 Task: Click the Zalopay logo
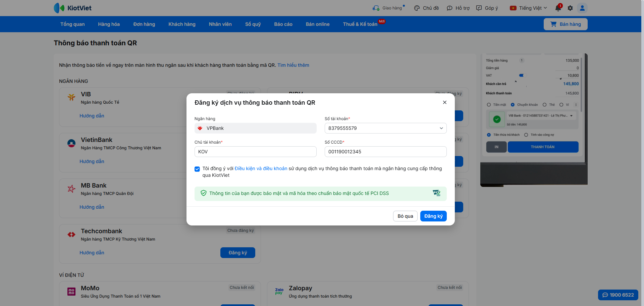(x=279, y=291)
